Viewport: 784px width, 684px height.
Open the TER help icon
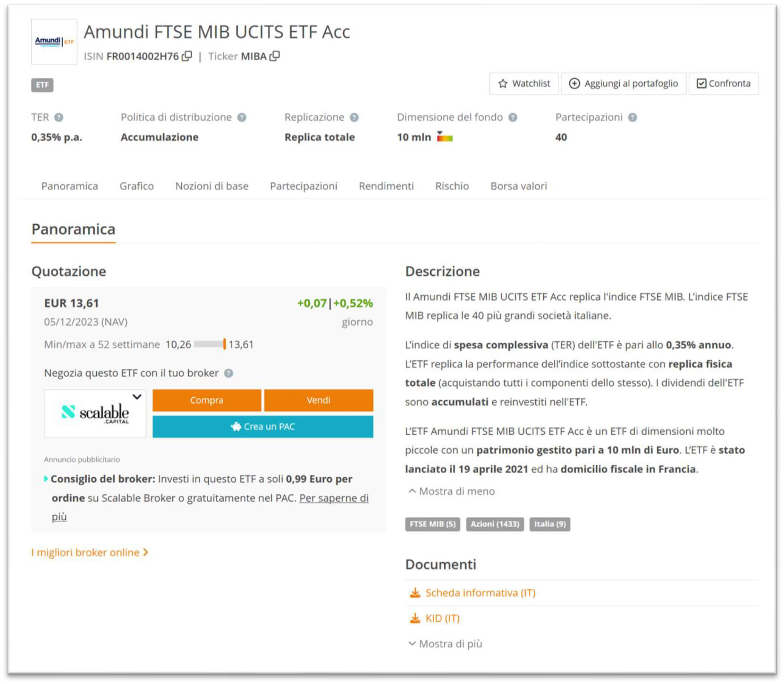pos(59,117)
